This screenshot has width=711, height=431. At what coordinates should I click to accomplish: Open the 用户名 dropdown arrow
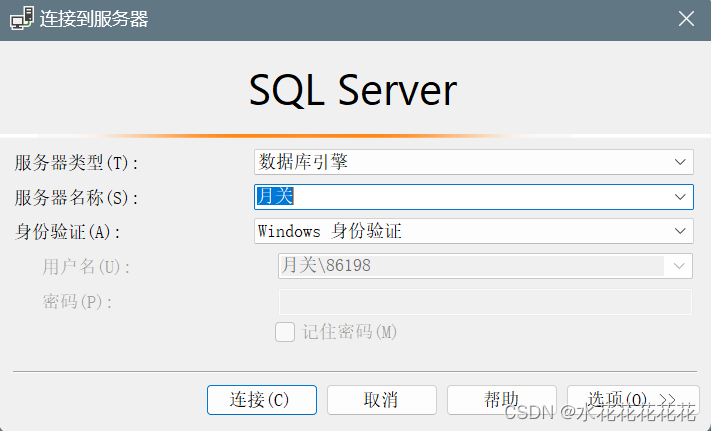[678, 266]
